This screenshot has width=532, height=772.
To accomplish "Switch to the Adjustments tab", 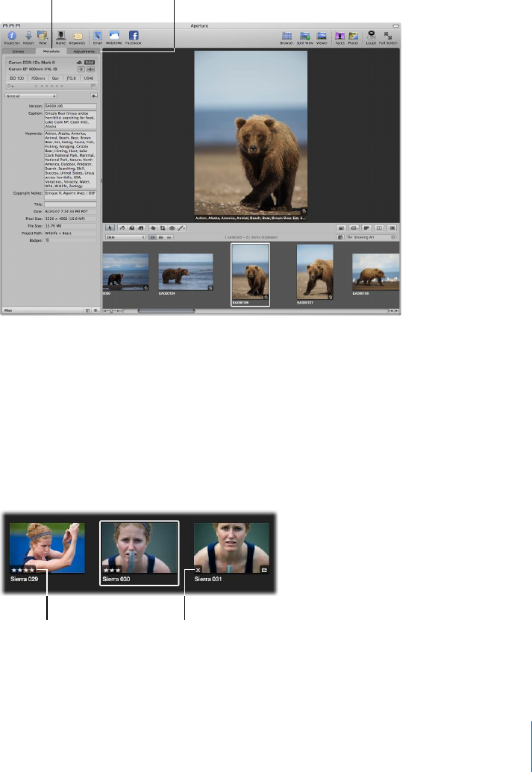I will point(84,51).
